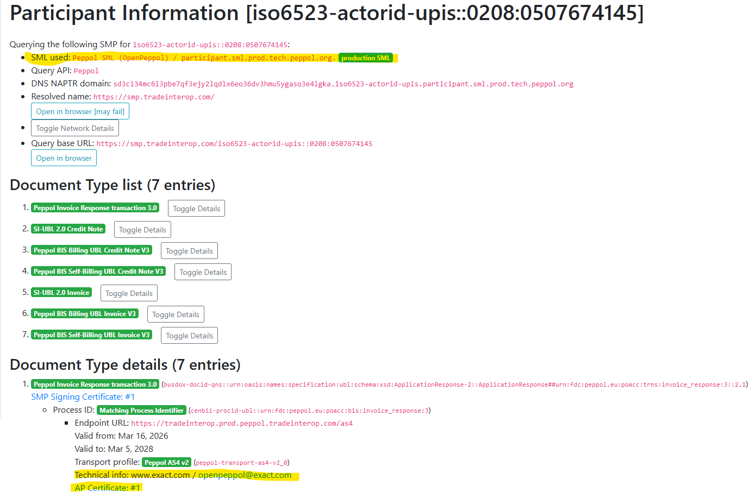Click the cenbii-procid-ubl process identifier text

click(310, 411)
